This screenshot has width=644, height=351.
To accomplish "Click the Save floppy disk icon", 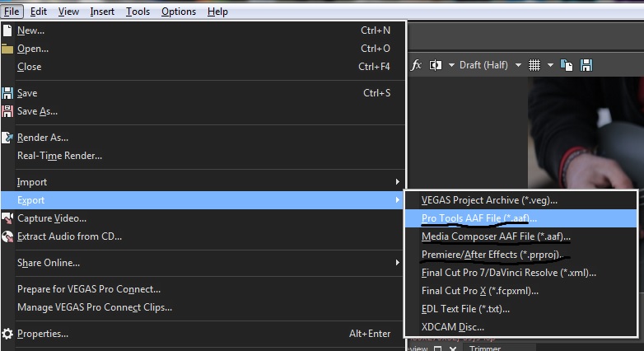I will (7, 93).
